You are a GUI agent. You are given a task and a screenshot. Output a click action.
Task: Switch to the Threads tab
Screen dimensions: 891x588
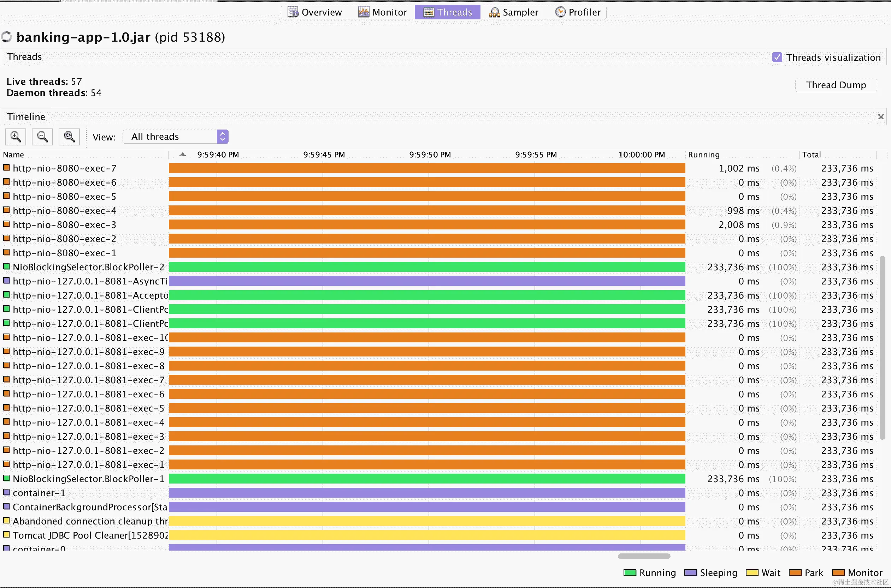click(x=447, y=12)
